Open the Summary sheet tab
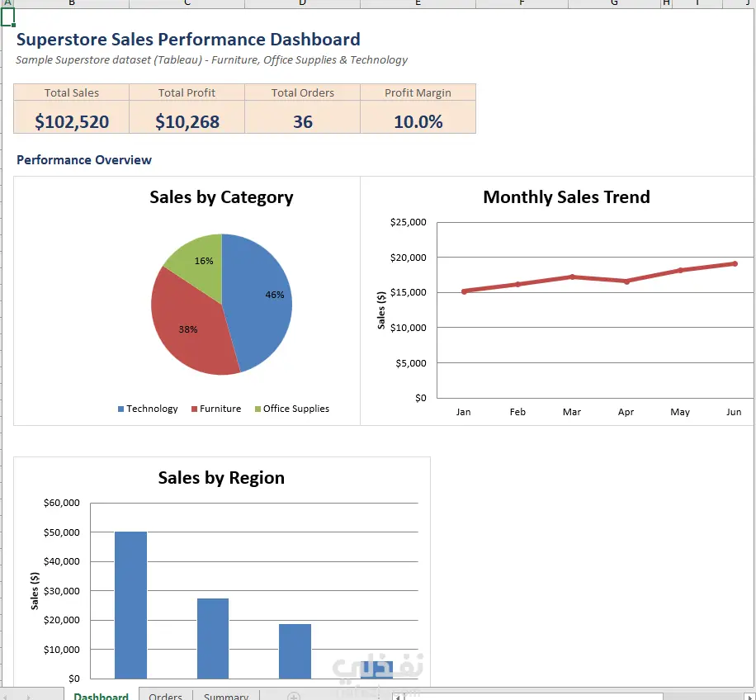 (226, 696)
